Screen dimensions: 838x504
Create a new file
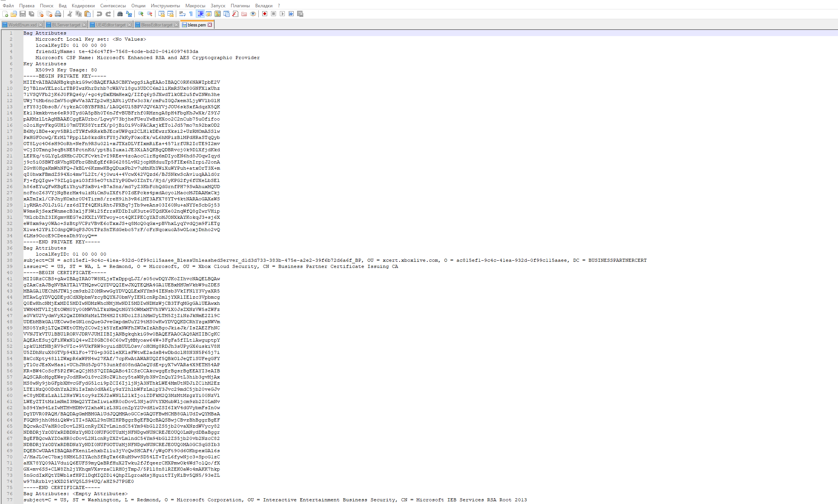(6, 14)
